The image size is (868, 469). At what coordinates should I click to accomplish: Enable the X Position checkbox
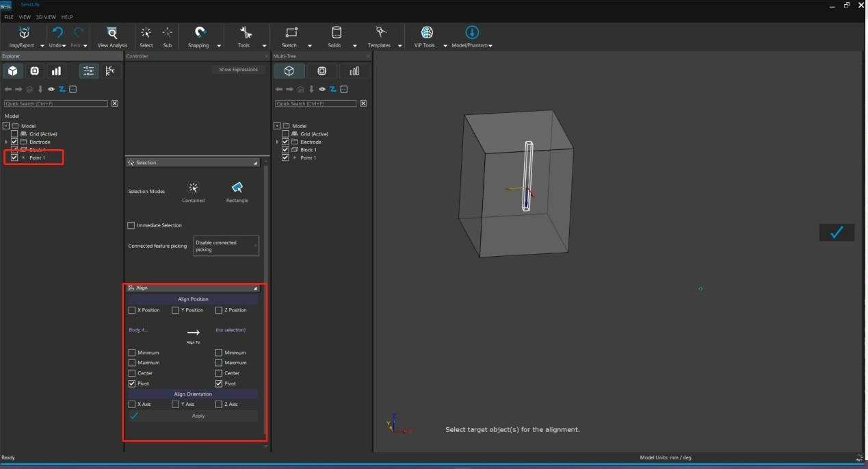(x=132, y=310)
